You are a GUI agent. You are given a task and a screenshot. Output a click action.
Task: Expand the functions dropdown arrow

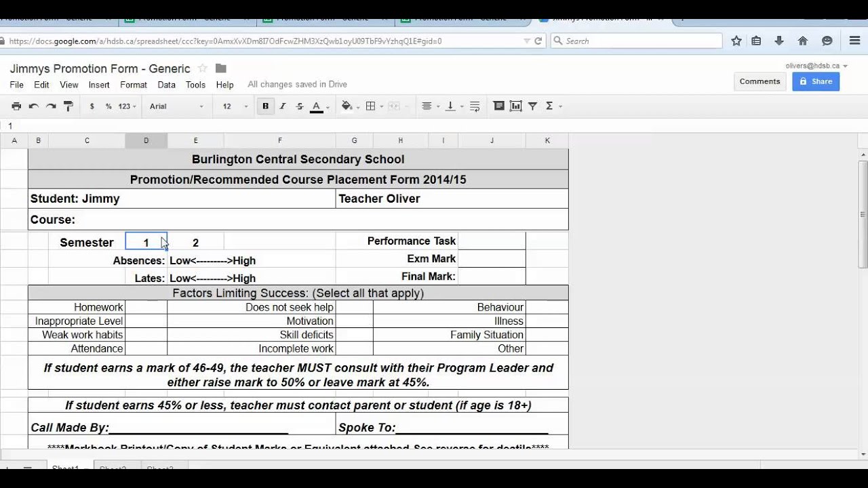(x=560, y=107)
